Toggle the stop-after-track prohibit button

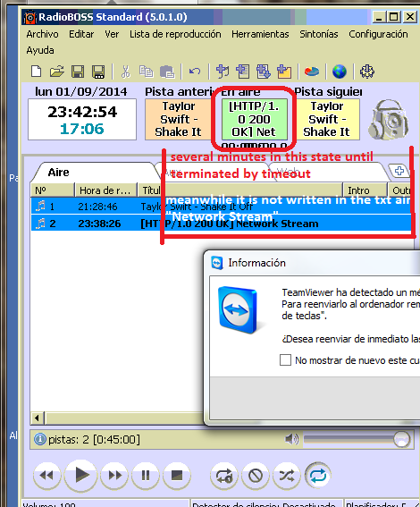click(256, 476)
